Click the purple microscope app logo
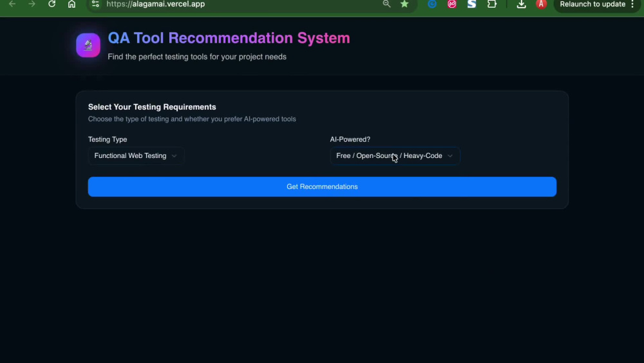The image size is (644, 363). click(x=88, y=45)
